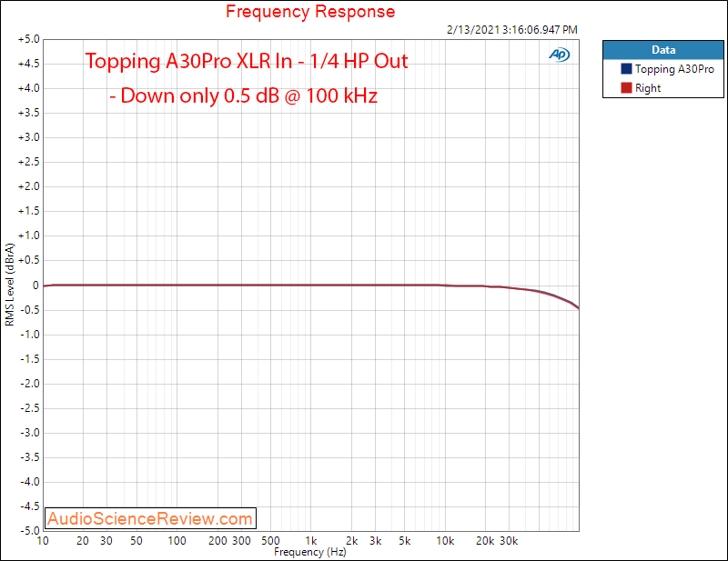The image size is (728, 561).
Task: Click the 5k x-axis tick label
Action: coord(405,541)
